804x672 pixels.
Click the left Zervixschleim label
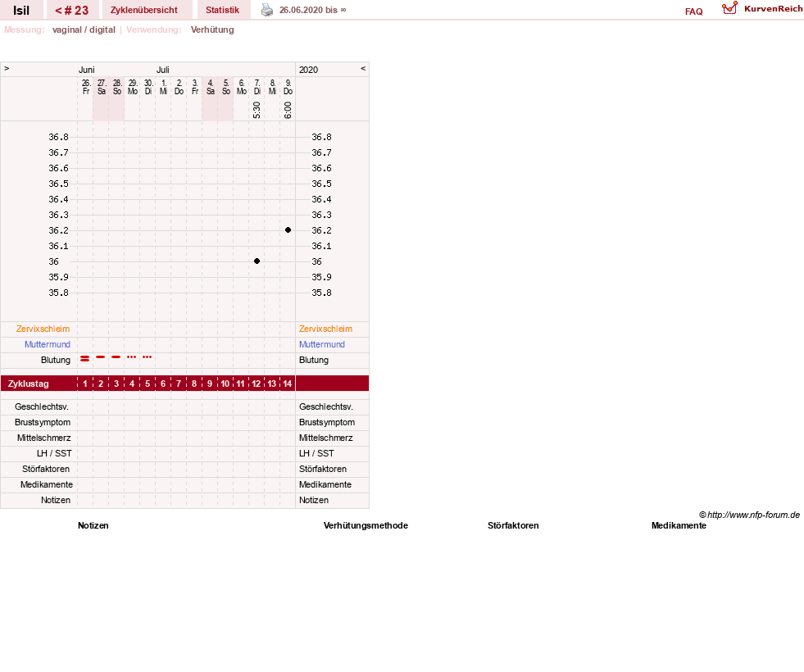point(43,329)
